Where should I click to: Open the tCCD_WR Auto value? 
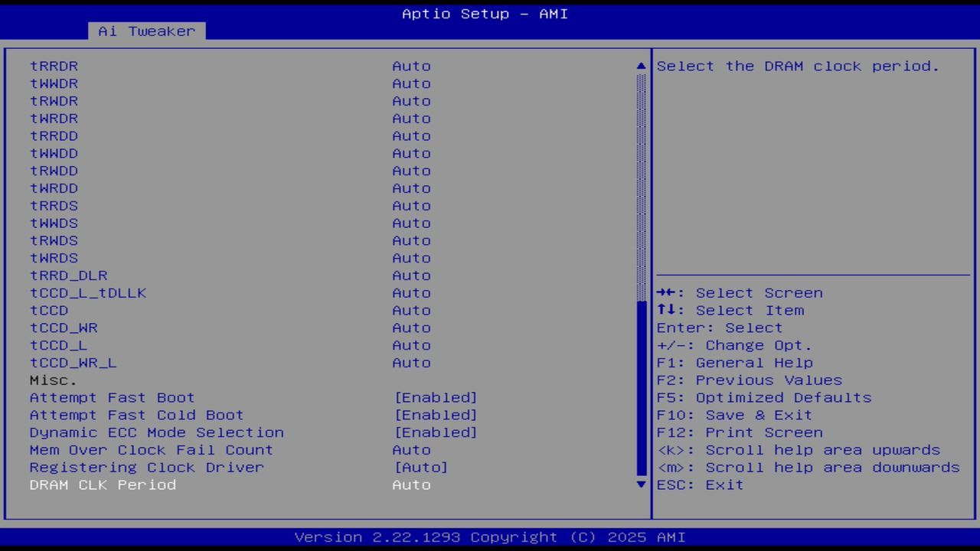[x=411, y=328]
